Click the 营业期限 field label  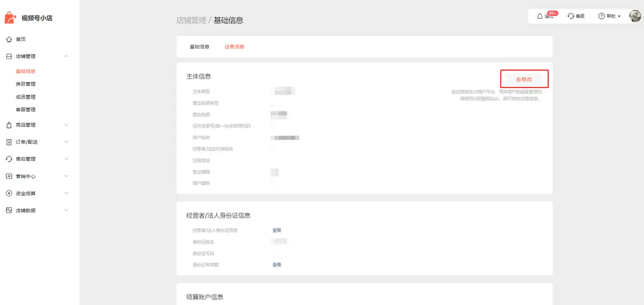(201, 172)
